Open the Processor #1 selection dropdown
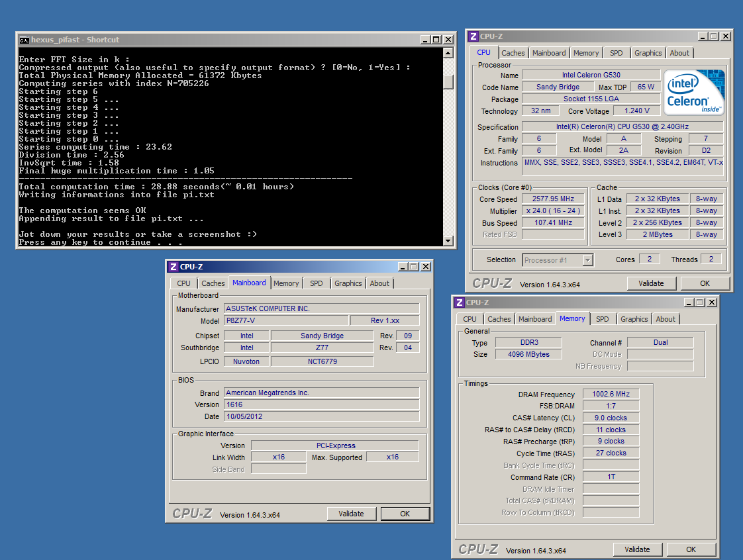This screenshot has width=743, height=560. 587,259
